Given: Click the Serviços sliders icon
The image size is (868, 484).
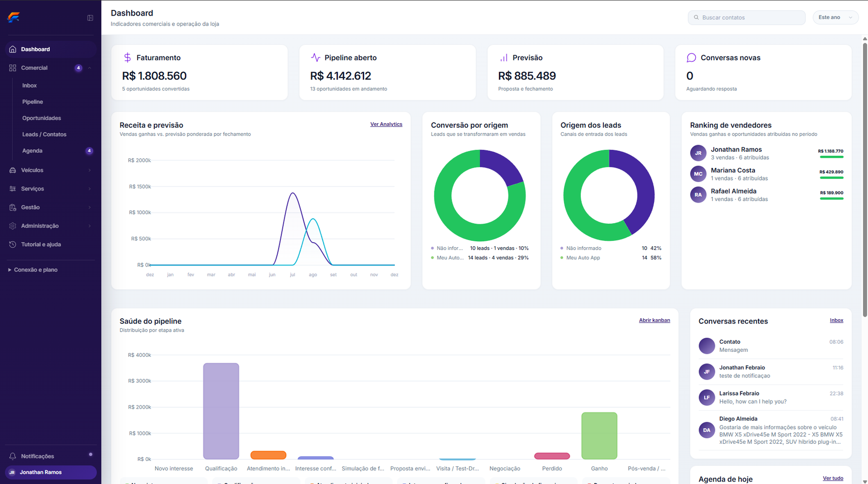Looking at the screenshot, I should coord(13,189).
